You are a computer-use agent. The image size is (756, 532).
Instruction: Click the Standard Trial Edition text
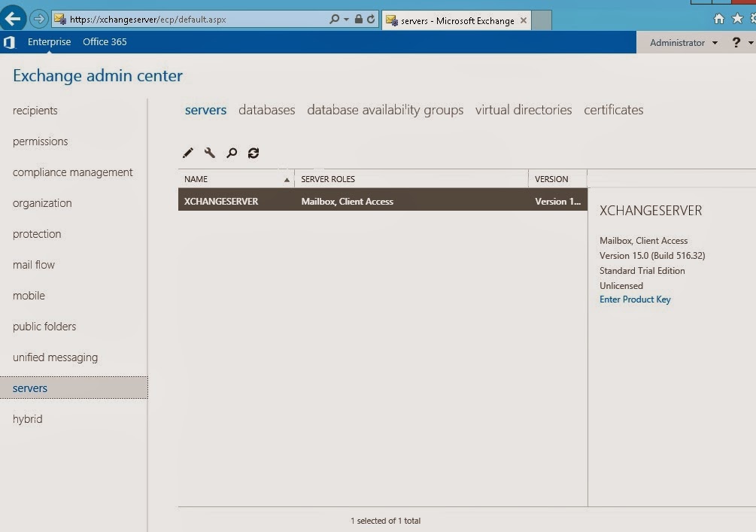pyautogui.click(x=642, y=271)
